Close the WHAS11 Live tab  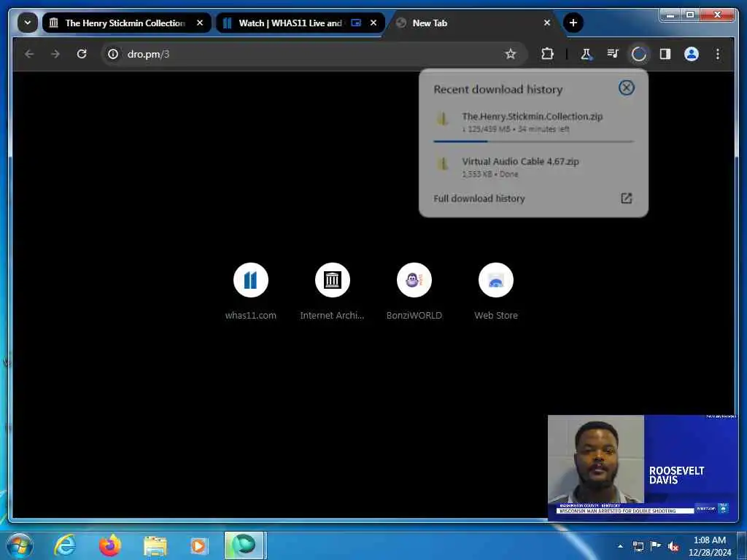[373, 23]
